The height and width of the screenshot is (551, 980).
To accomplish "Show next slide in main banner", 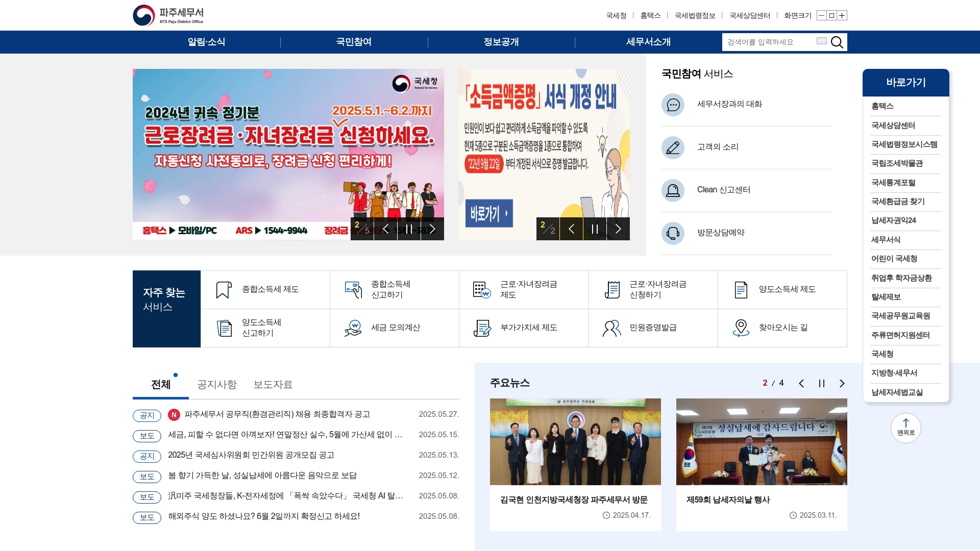I will [x=432, y=229].
